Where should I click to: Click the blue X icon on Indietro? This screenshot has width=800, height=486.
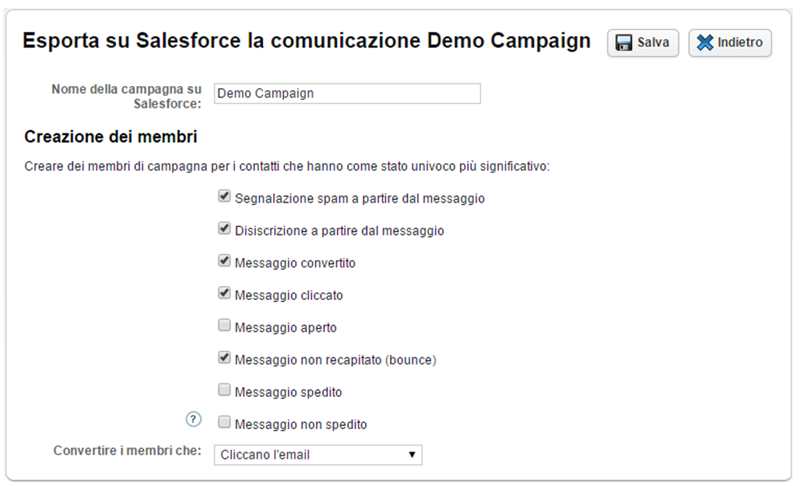[x=705, y=43]
